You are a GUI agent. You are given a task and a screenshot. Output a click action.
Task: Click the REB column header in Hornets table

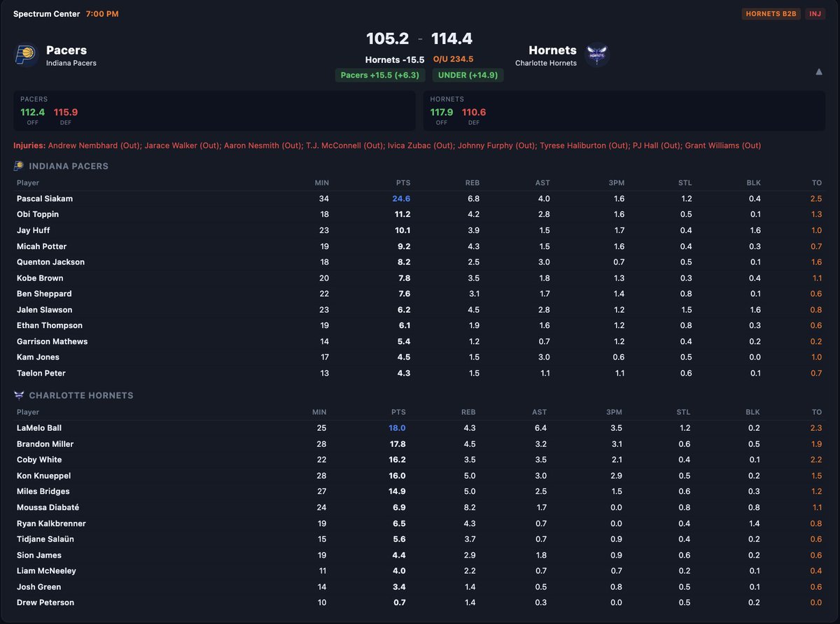pos(468,412)
